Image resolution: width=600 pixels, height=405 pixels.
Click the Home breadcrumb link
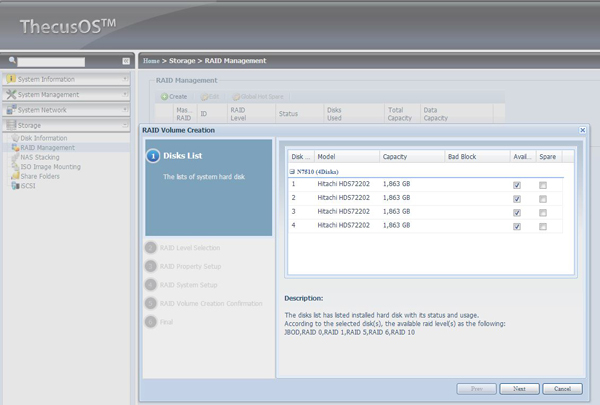(152, 61)
